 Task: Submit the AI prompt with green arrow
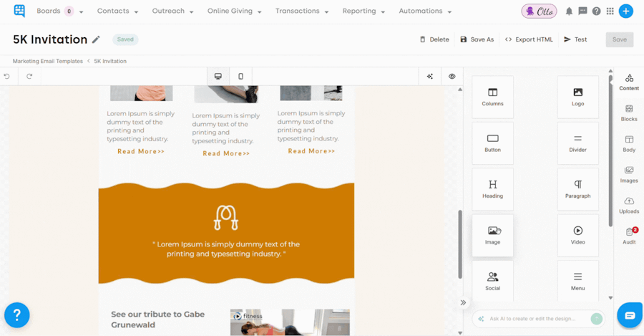(x=596, y=319)
